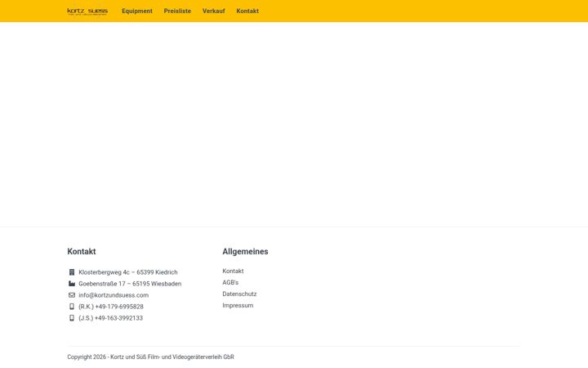
Task: Open the Equipment menu item
Action: [137, 11]
